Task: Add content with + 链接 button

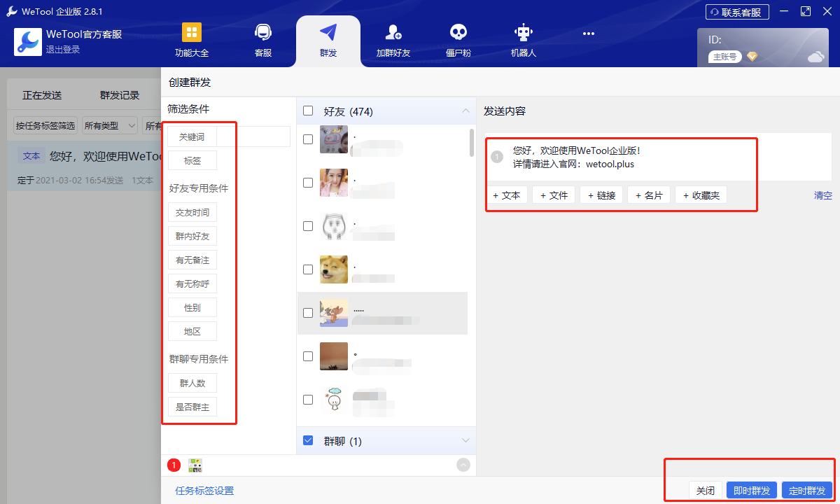Action: click(601, 195)
